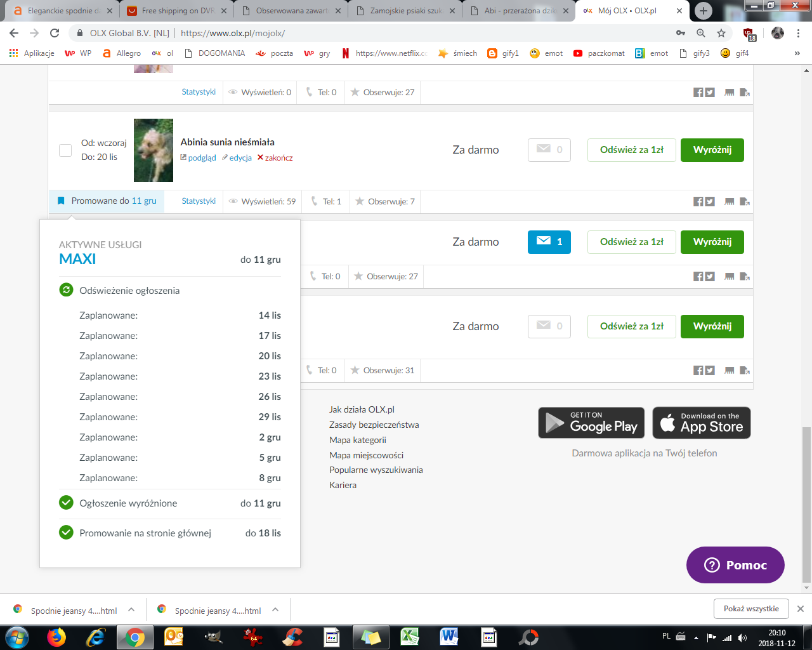Click Facebook share icon for Abinia listing

(x=698, y=202)
